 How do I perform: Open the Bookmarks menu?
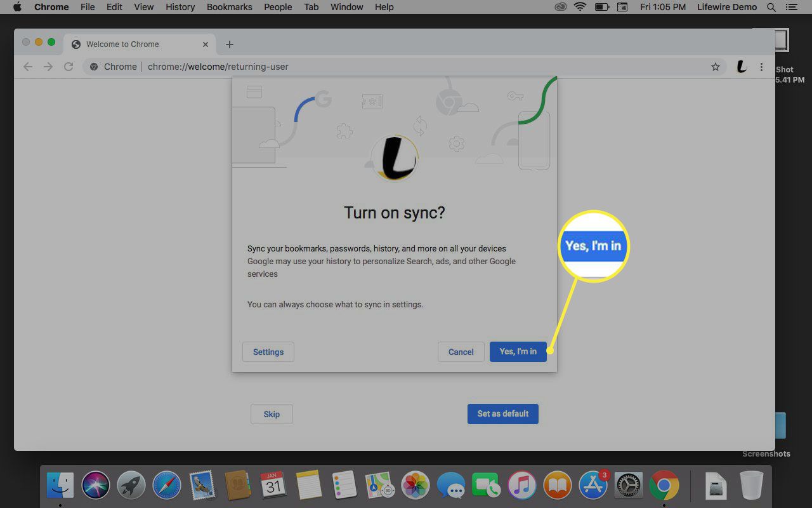pyautogui.click(x=230, y=7)
